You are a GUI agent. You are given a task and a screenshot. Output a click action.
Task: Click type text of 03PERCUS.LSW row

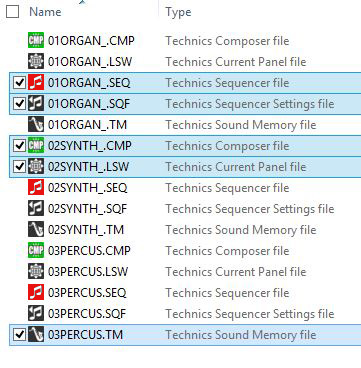click(x=236, y=272)
